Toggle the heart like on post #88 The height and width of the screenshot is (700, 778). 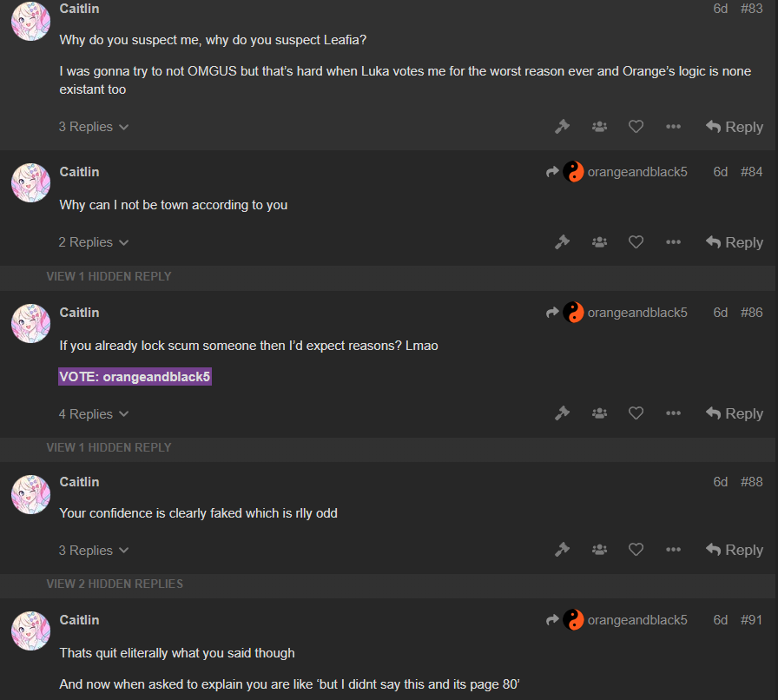click(x=636, y=550)
